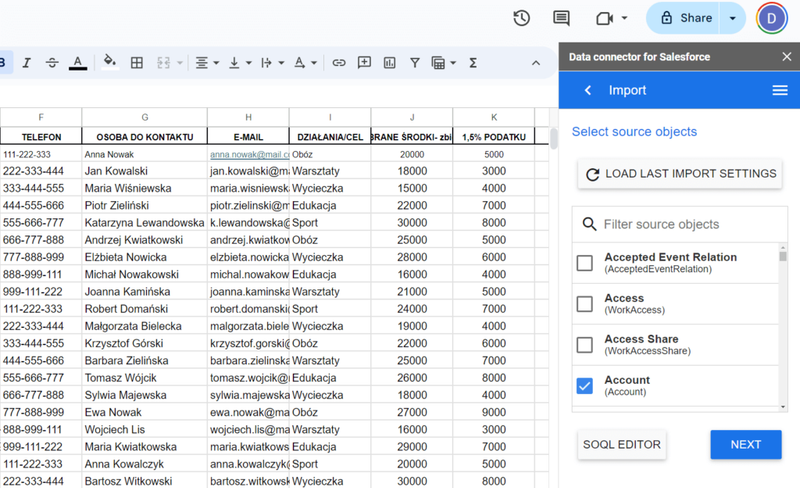Open the connector hamburger menu
800x488 pixels.
point(780,90)
